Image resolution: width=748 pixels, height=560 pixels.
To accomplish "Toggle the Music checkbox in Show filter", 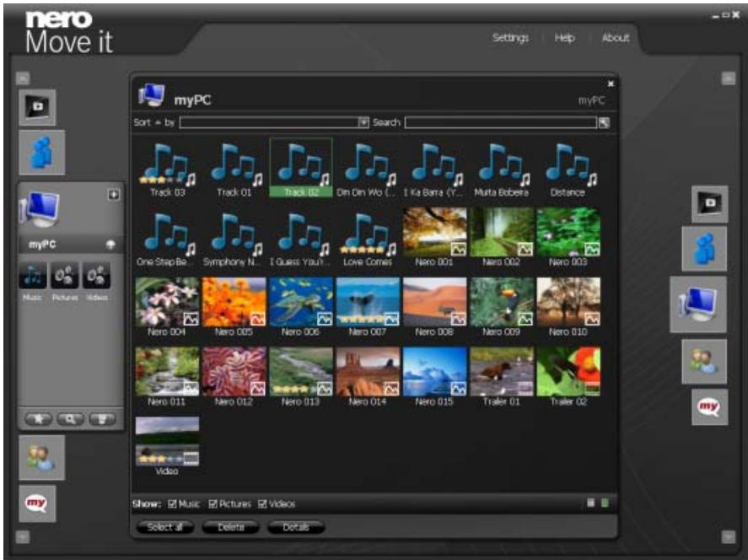I will pyautogui.click(x=172, y=504).
